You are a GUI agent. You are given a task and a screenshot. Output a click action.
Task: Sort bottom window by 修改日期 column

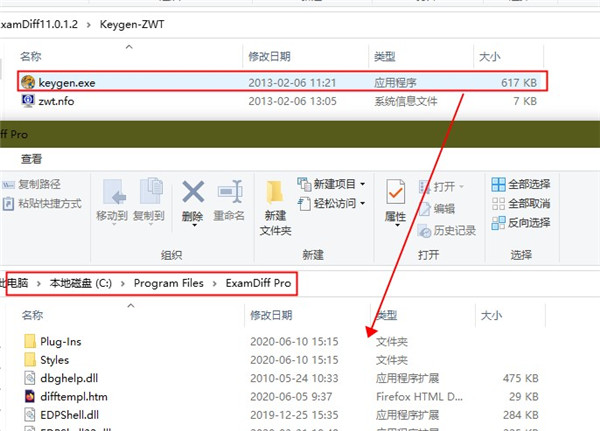tap(271, 315)
